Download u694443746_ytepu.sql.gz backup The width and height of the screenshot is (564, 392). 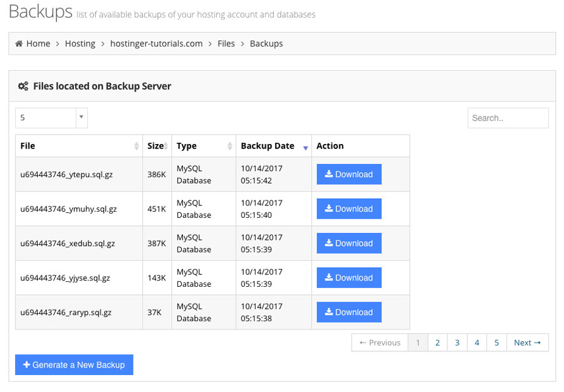[x=349, y=174]
